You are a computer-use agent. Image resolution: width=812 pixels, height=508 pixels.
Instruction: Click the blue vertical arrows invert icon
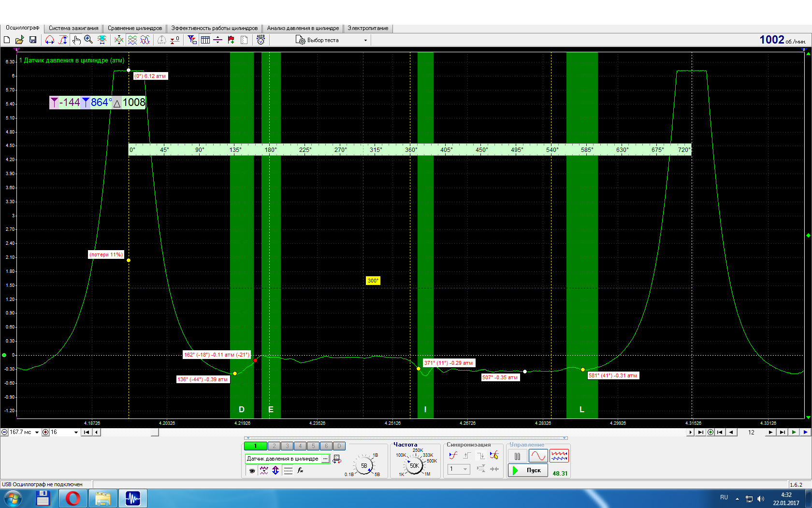coord(275,470)
